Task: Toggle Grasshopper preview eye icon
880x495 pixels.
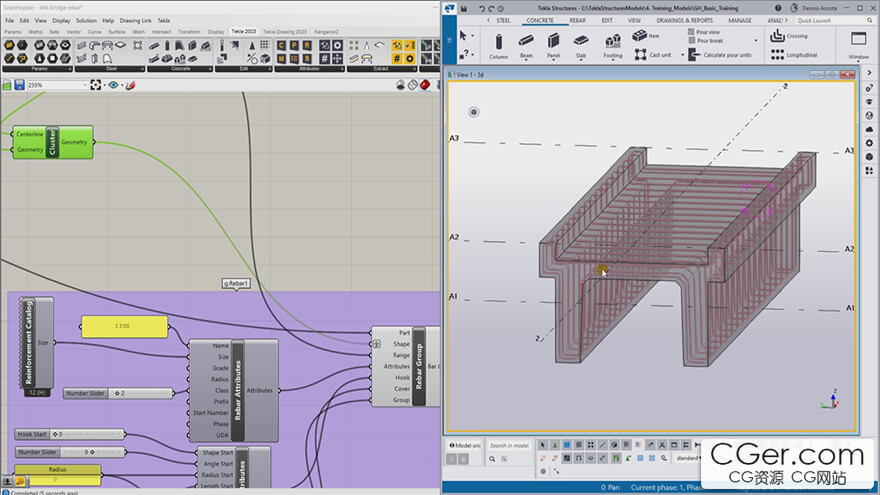Action: (113, 85)
